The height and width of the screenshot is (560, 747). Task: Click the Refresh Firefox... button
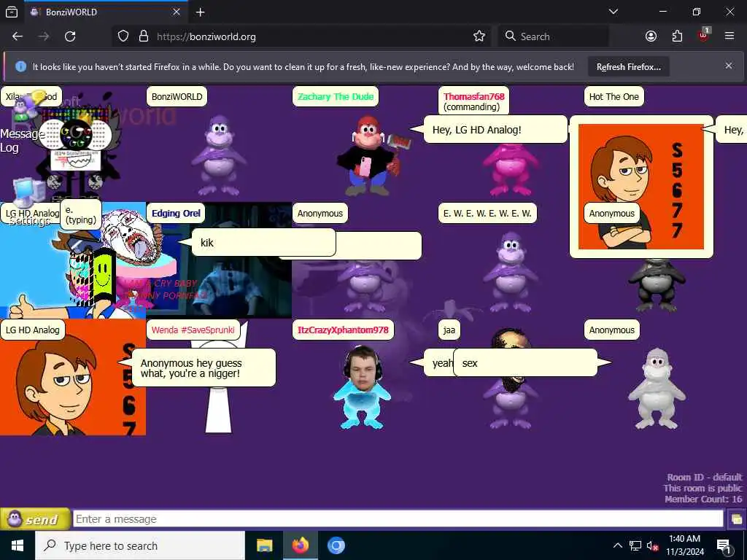coord(628,66)
